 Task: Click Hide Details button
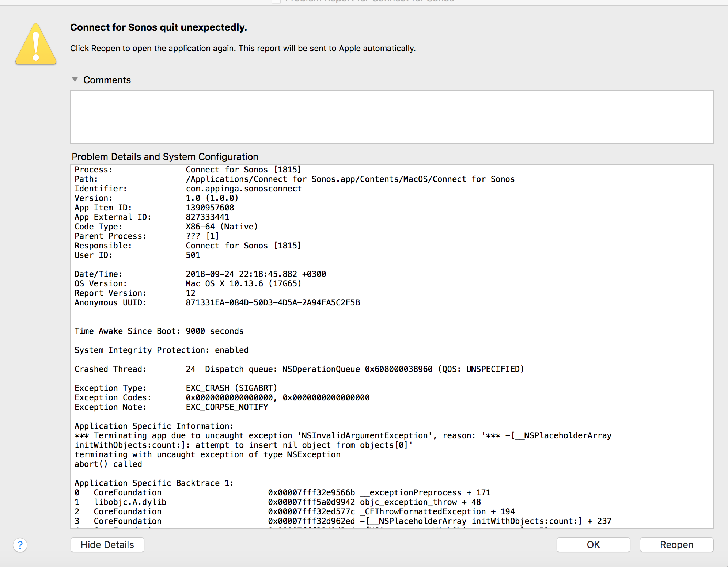point(107,545)
